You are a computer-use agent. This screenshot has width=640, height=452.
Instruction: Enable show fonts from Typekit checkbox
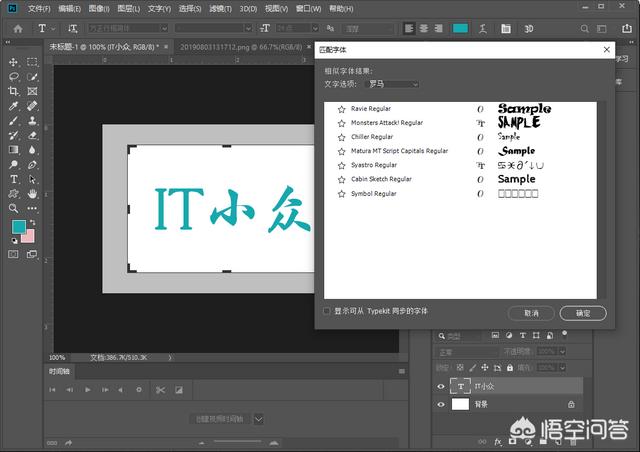point(327,311)
